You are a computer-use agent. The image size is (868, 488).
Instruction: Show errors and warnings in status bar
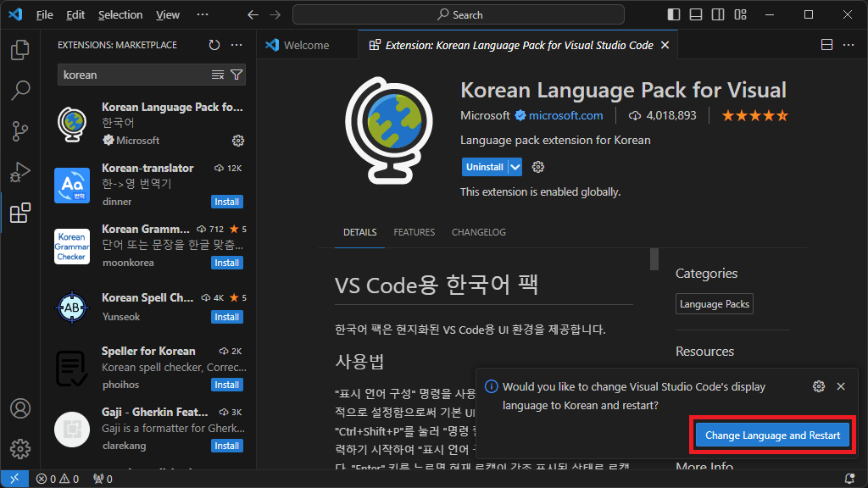coord(58,479)
